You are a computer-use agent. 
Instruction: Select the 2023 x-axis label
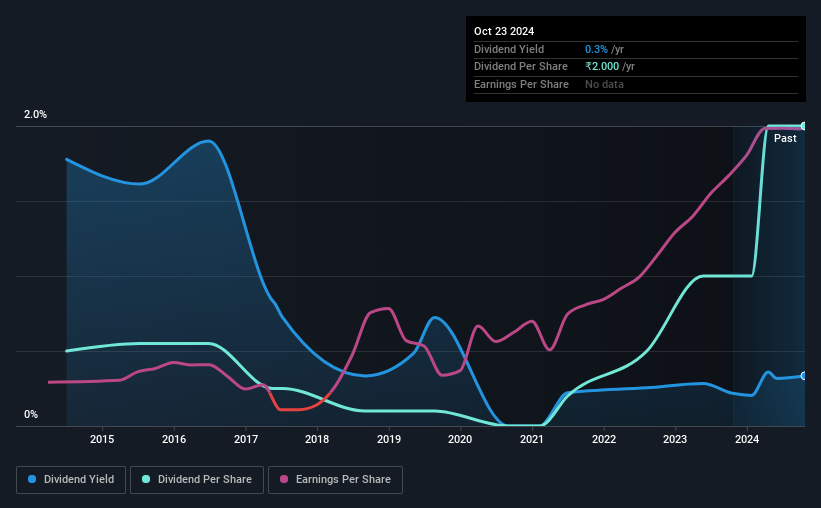tap(675, 439)
